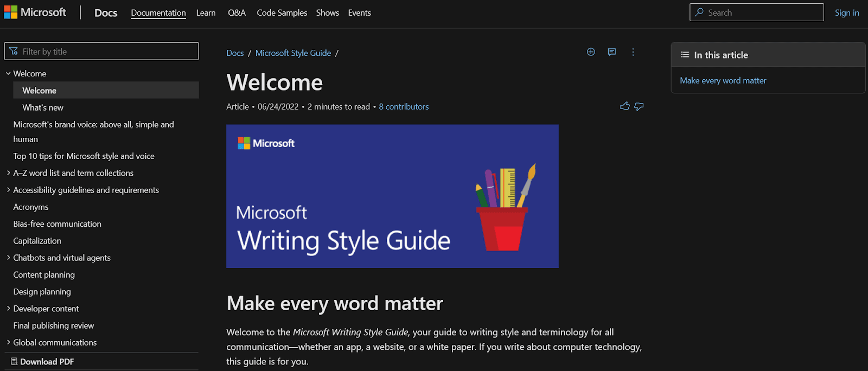This screenshot has height=371, width=868.
Task: Open the more actions vertical dots menu
Action: tap(633, 52)
